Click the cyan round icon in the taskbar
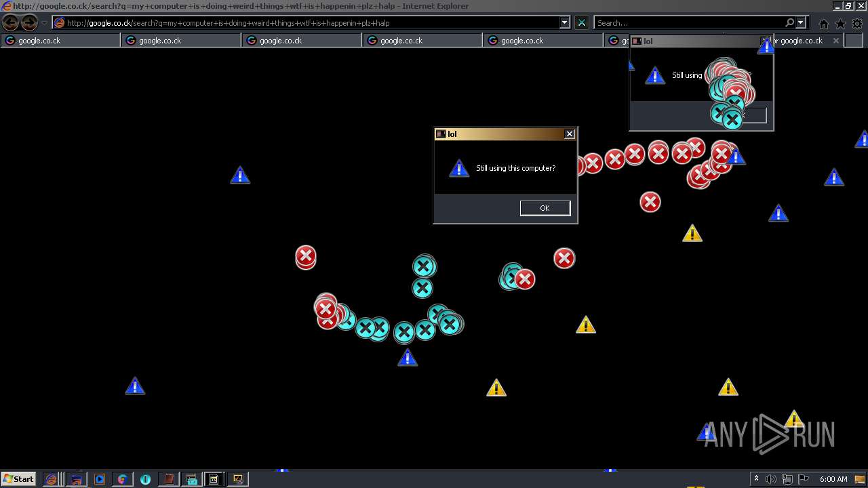Viewport: 868px width, 488px height. click(x=146, y=479)
